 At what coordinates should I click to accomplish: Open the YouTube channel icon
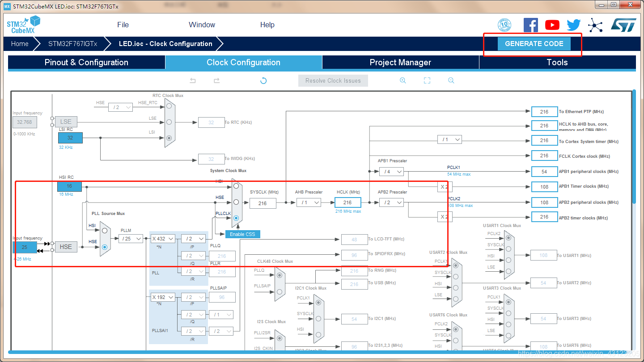(x=552, y=25)
